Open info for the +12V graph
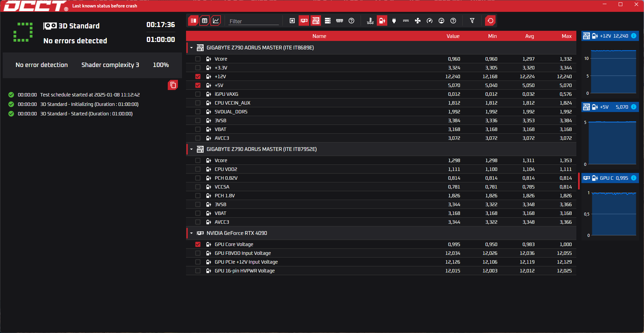This screenshot has height=333, width=644. click(634, 36)
